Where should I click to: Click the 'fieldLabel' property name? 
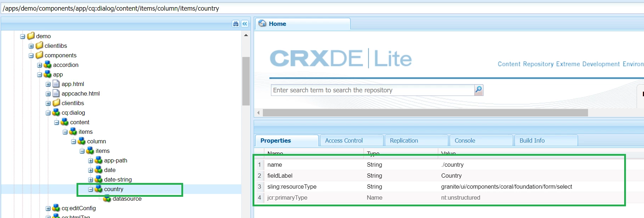coord(280,176)
